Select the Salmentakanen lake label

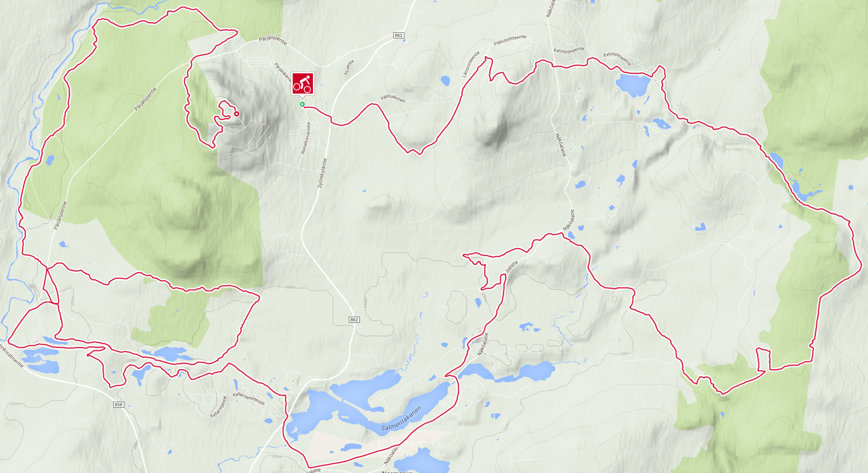click(x=401, y=418)
